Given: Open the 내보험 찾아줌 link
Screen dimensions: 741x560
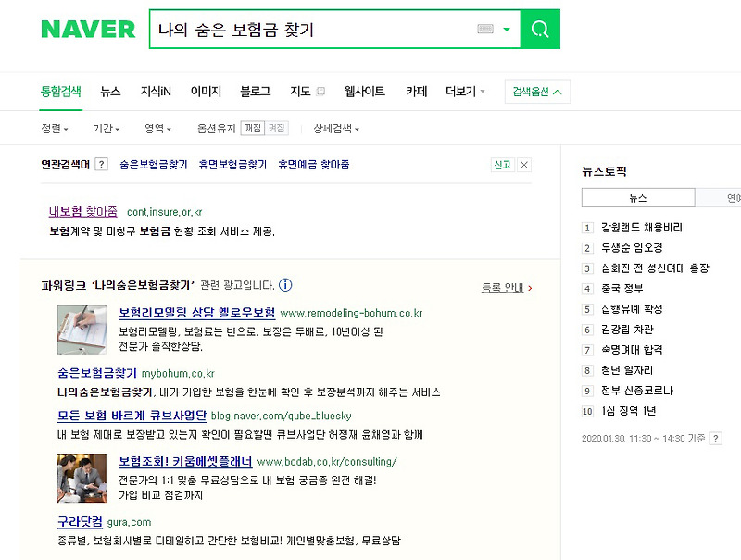Looking at the screenshot, I should pos(83,212).
